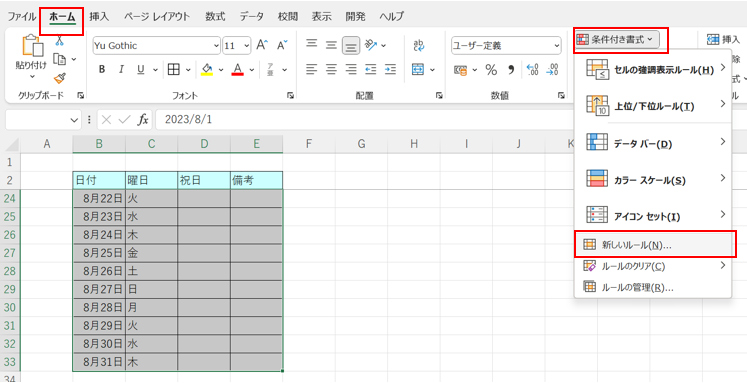Image resolution: width=747 pixels, height=383 pixels.
Task: Click the decrease decimal places icon
Action: click(x=552, y=70)
